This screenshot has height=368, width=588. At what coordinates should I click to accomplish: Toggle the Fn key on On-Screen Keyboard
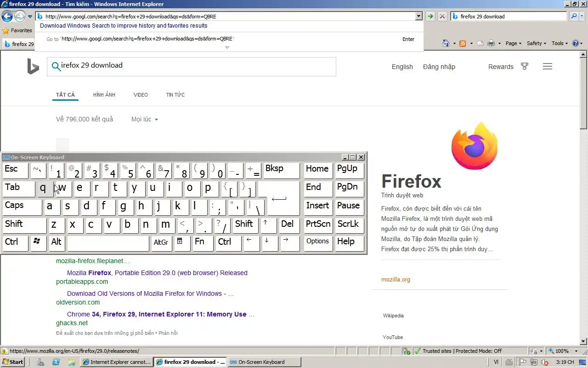203,243
